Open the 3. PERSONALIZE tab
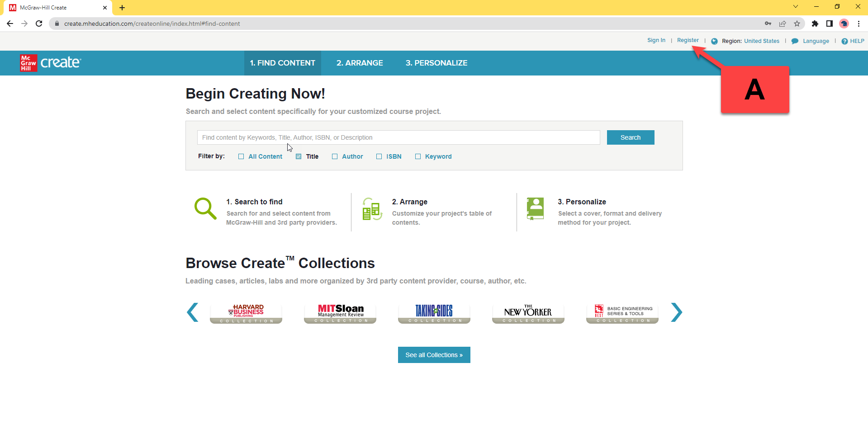 click(436, 63)
